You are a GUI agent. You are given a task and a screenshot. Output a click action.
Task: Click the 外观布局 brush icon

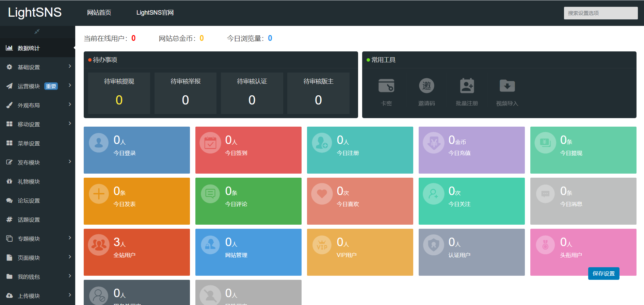click(x=9, y=105)
